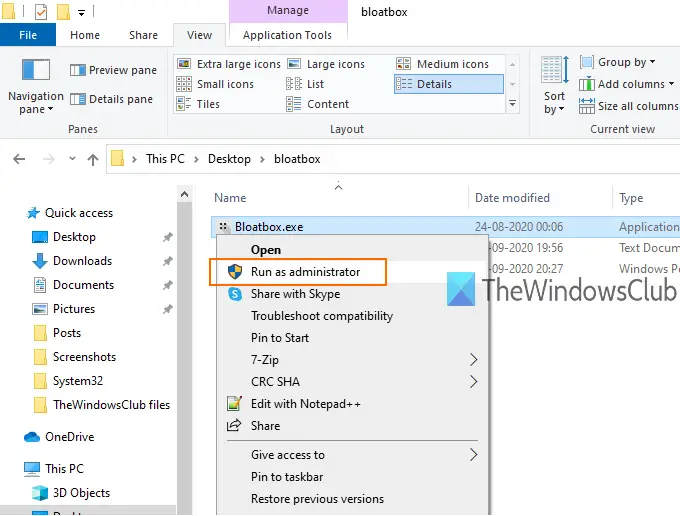Viewport: 680px width, 516px height.
Task: Select Extra large icons layout
Action: click(x=229, y=64)
